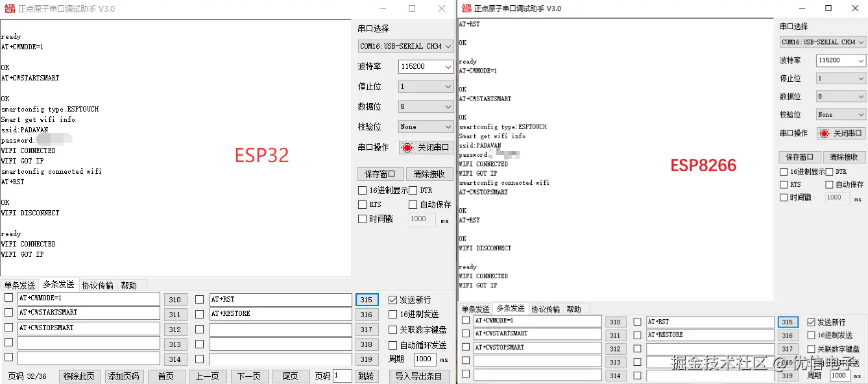The image size is (868, 384).
Task: Open the 校验位 dropdown set to None
Action: click(426, 126)
